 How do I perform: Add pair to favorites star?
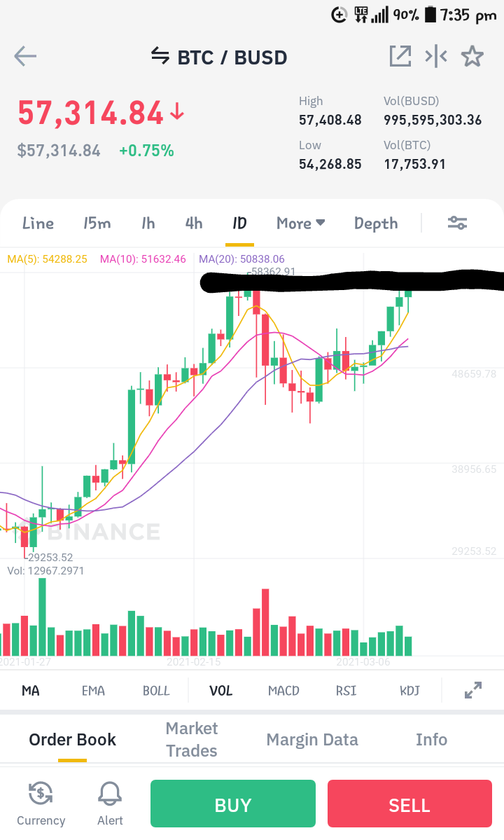click(472, 56)
